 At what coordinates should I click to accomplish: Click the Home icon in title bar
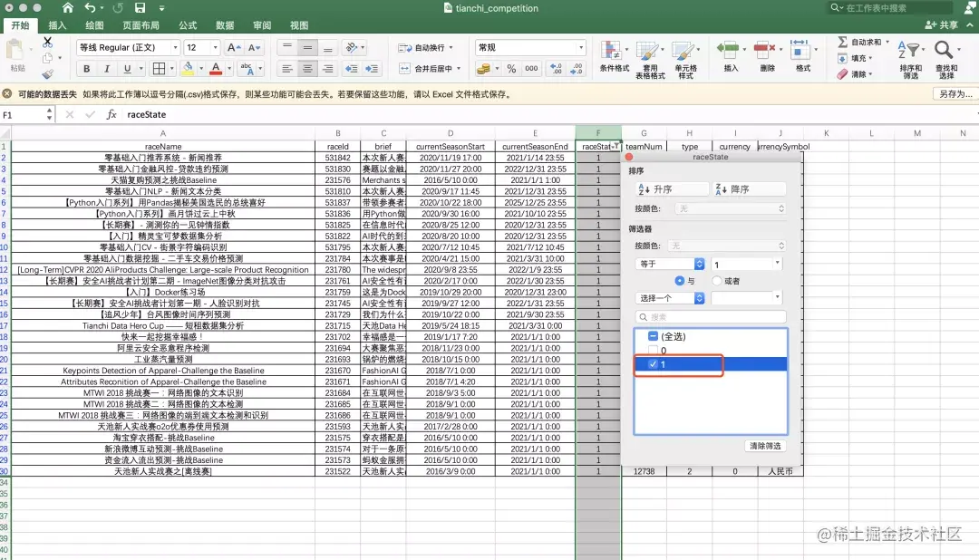[67, 8]
